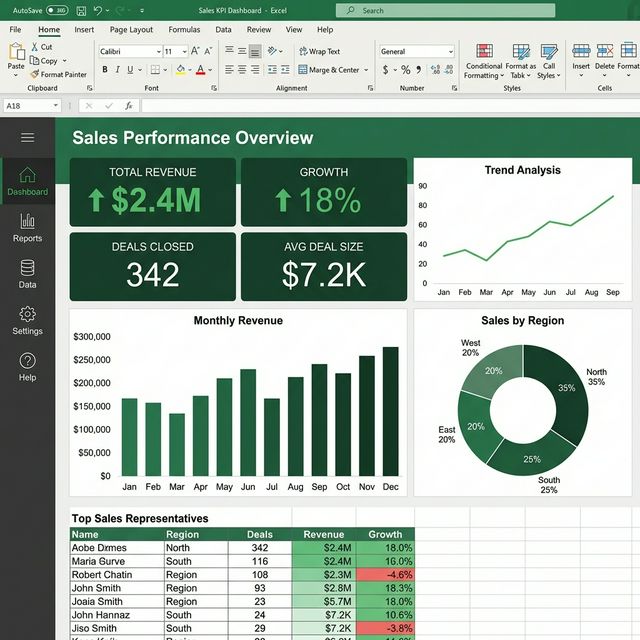Click the Top Align icon

point(229,51)
